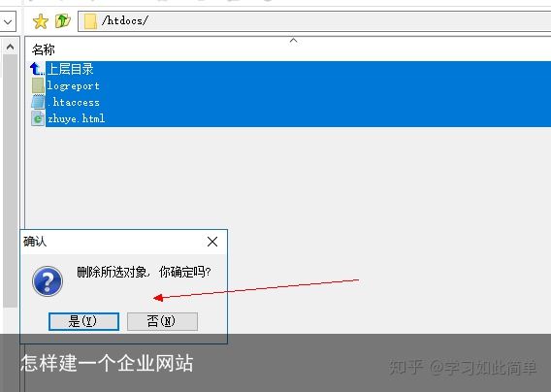Image resolution: width=551 pixels, height=392 pixels.
Task: Click the 是(Y) button to confirm deletion
Action: [83, 321]
